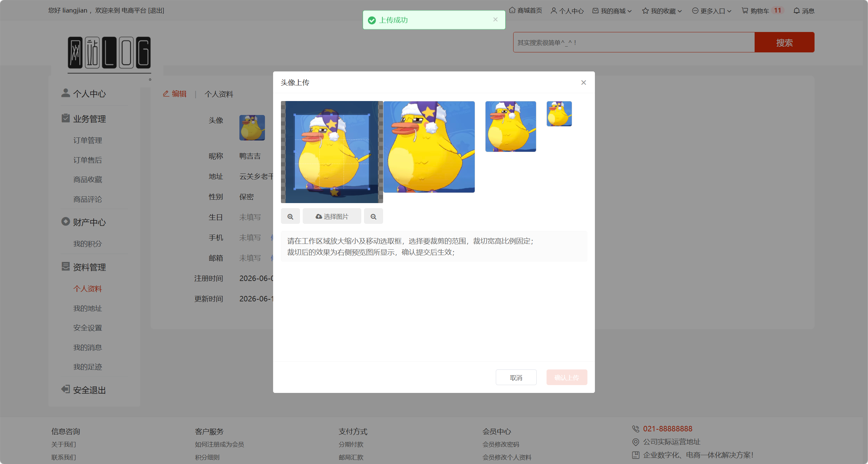Open the 会员修改密码 footer link
868x464 pixels.
501,444
